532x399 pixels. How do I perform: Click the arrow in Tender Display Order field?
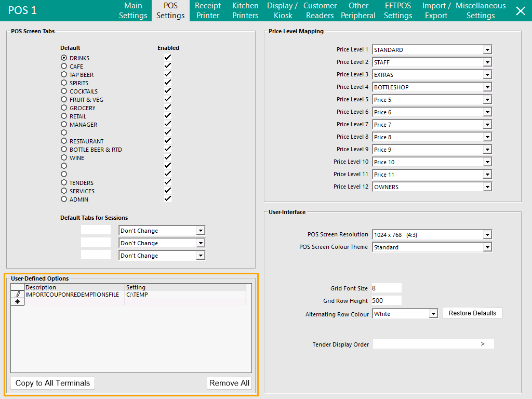click(x=483, y=344)
